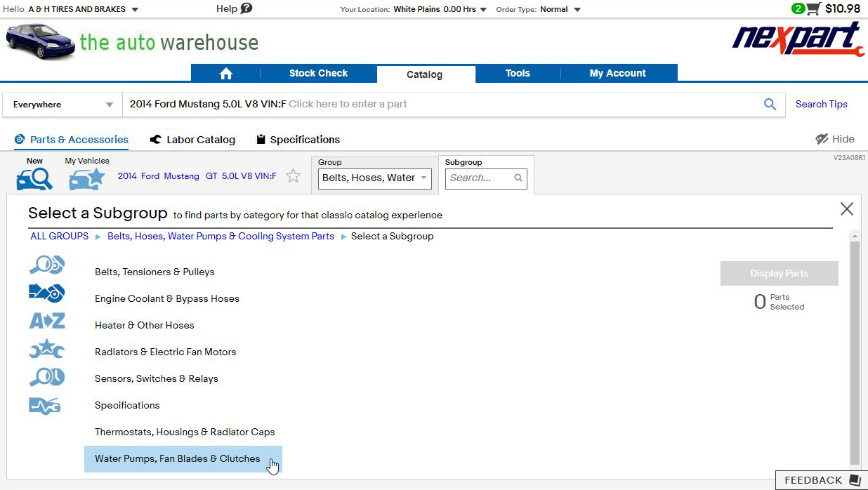
Task: Open the Feedback button
Action: tap(822, 480)
